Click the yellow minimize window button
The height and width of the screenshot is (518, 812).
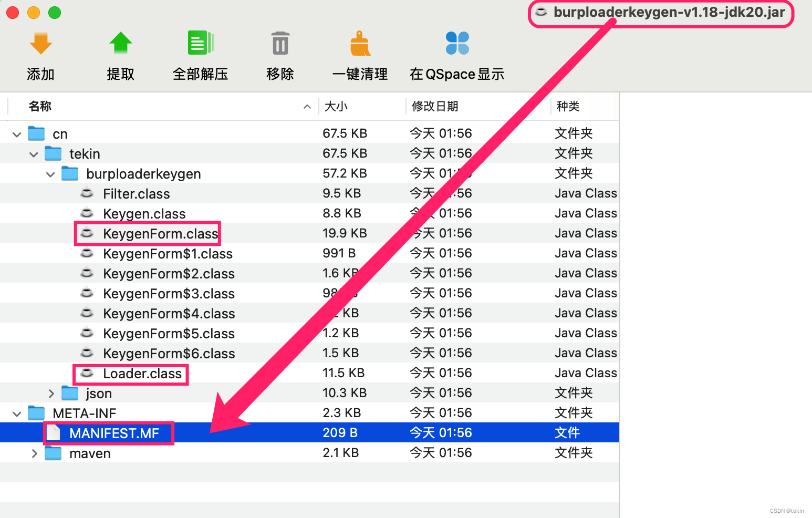(34, 13)
